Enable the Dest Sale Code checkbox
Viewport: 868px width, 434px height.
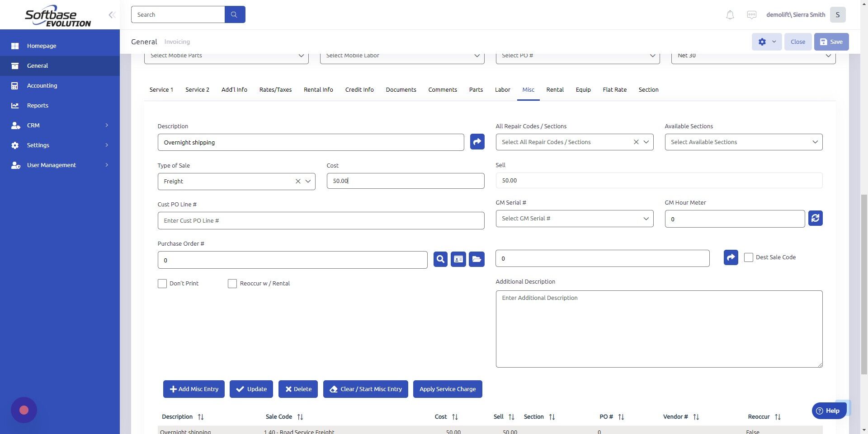749,257
